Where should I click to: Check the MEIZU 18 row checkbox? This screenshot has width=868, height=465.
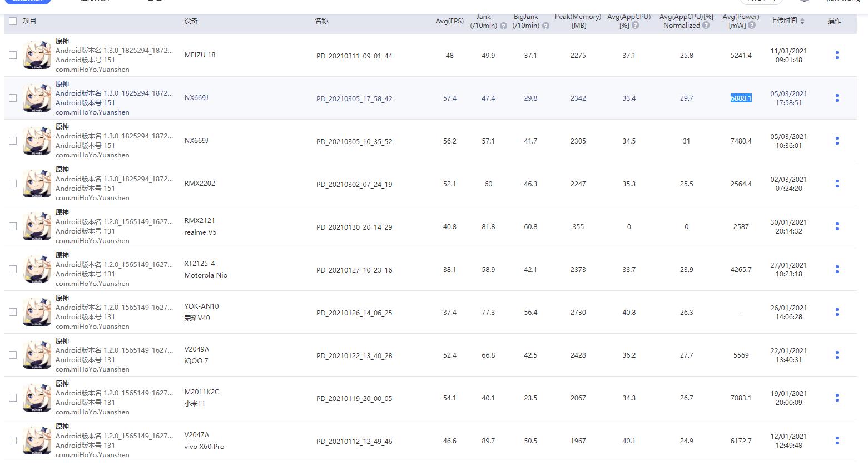click(x=13, y=55)
